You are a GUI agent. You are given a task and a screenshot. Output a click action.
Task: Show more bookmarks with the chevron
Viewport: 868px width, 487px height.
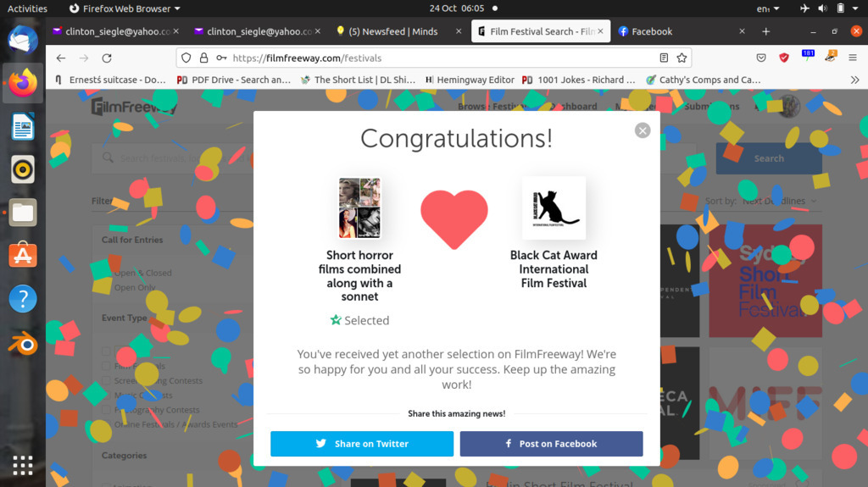coord(854,80)
